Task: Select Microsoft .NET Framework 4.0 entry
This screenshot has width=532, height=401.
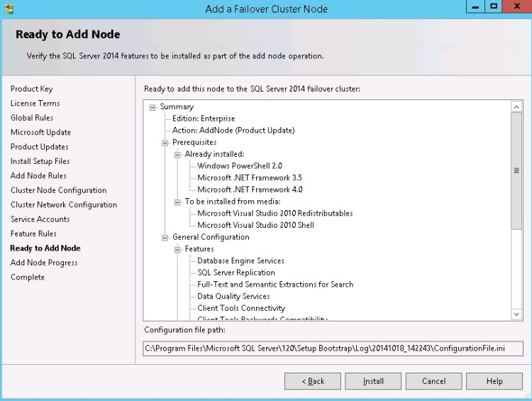Action: 250,189
